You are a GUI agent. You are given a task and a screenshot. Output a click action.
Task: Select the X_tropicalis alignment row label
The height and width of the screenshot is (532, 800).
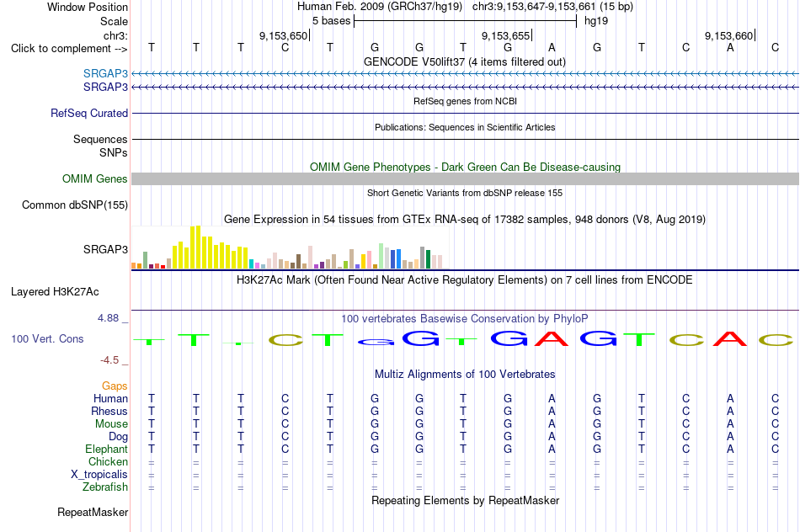99,475
